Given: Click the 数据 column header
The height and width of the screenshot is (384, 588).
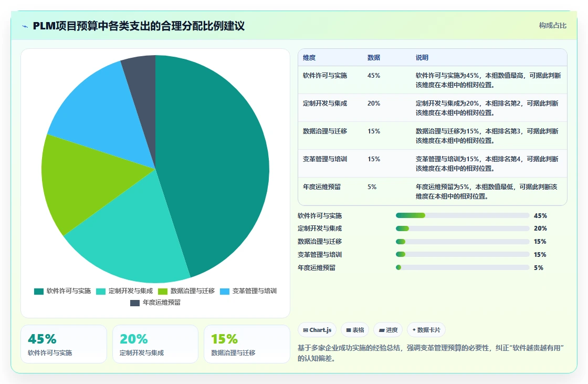Looking at the screenshot, I should (374, 58).
